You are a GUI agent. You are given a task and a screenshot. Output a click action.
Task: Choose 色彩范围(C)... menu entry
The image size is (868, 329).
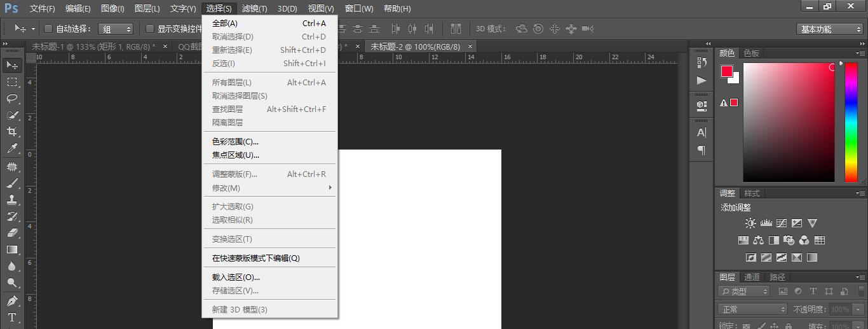coord(269,141)
